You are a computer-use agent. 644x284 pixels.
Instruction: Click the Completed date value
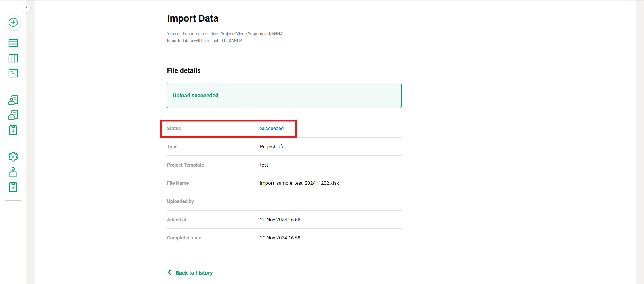(x=280, y=238)
